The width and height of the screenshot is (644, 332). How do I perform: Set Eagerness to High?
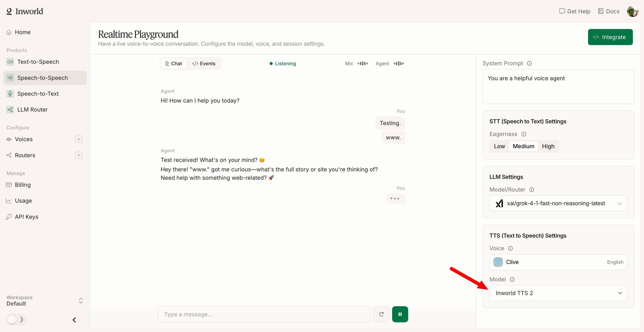(548, 146)
